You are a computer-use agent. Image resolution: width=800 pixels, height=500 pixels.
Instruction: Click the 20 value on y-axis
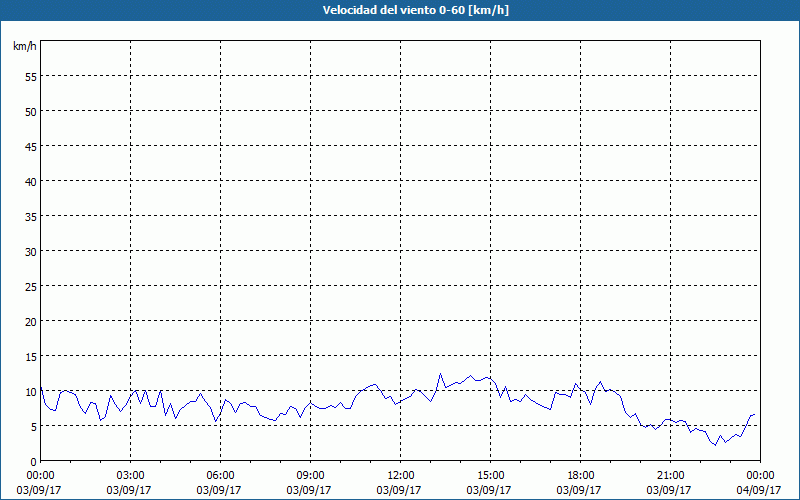[x=31, y=321]
